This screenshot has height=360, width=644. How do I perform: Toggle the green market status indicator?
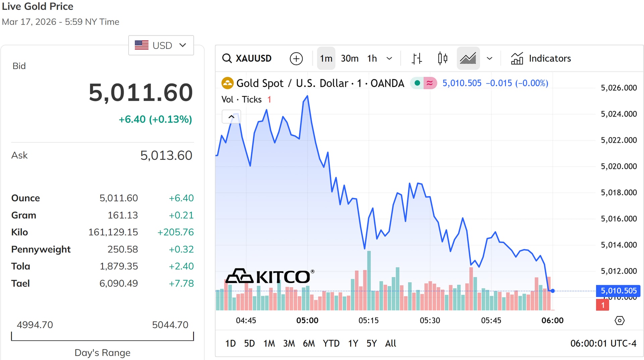tap(417, 83)
